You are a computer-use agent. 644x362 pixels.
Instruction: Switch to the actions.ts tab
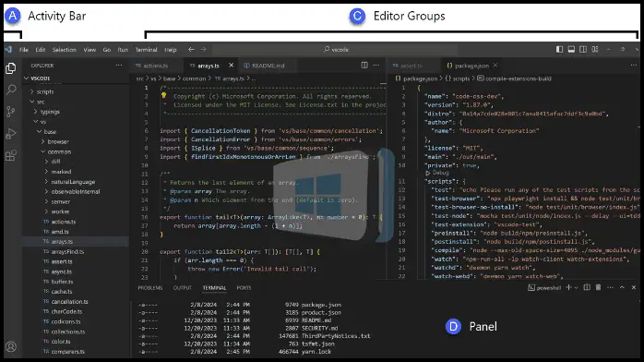tap(155, 66)
